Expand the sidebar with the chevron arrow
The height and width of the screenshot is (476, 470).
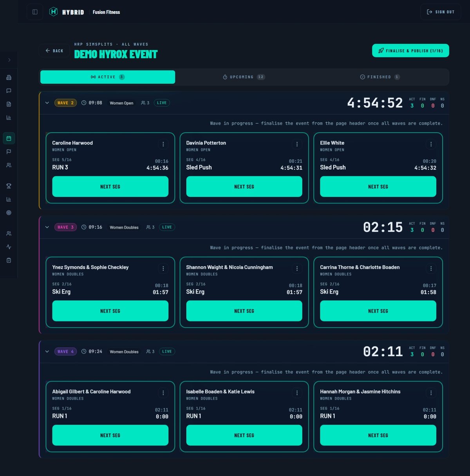[x=9, y=60]
